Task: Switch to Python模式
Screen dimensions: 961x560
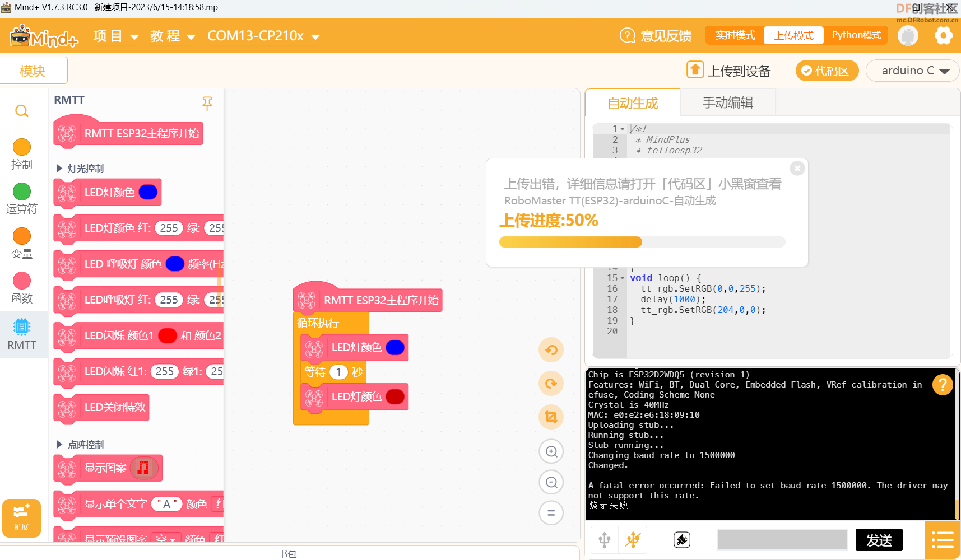Action: (856, 35)
